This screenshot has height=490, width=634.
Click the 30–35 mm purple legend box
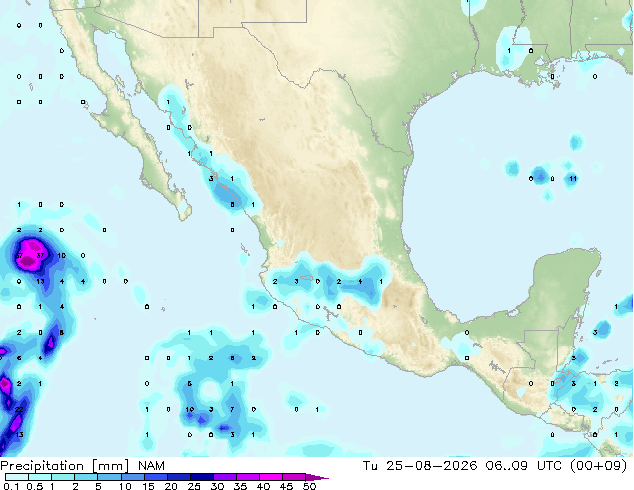225,477
